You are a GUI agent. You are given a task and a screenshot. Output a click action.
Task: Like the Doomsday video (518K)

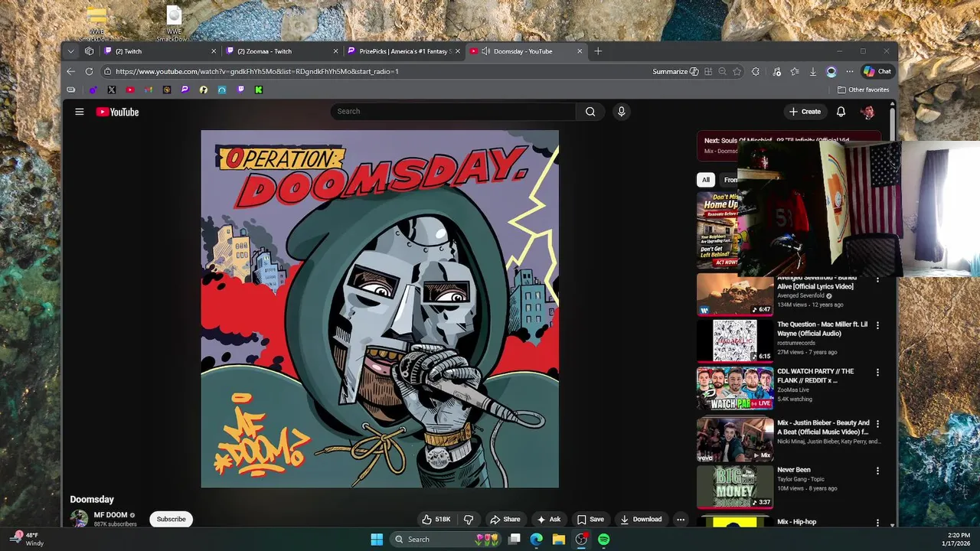436,519
